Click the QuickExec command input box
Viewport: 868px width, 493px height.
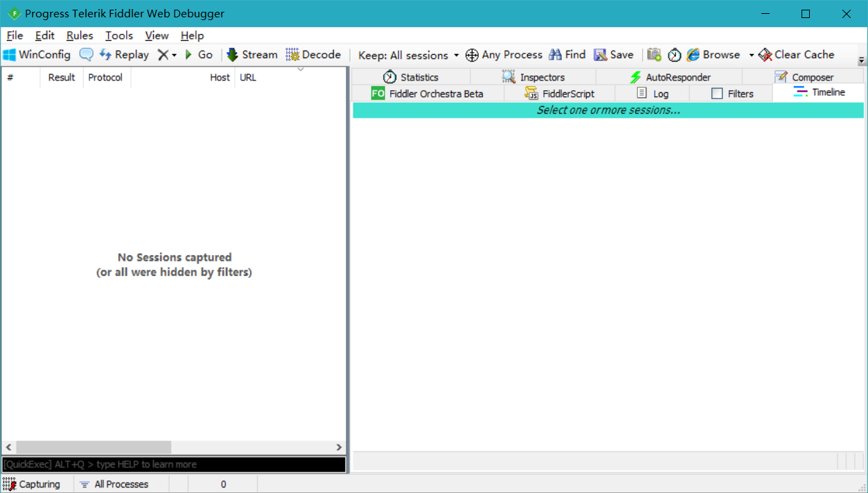click(x=174, y=465)
